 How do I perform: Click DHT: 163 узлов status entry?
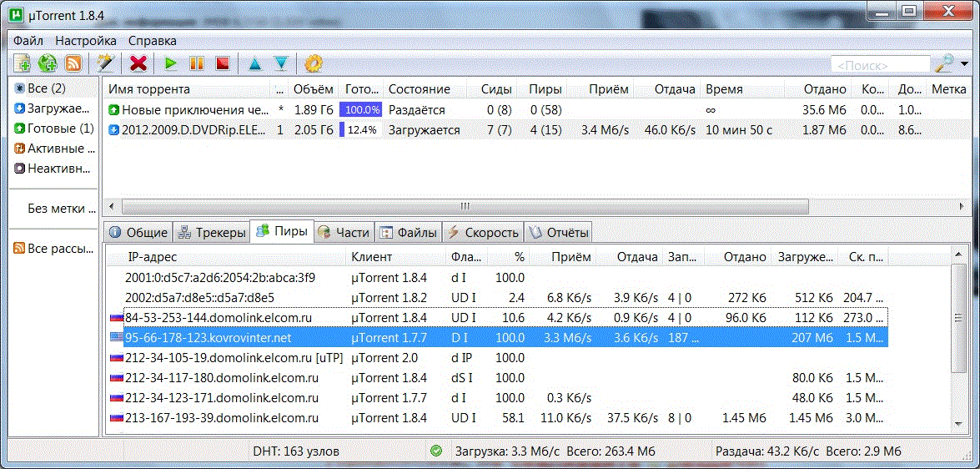[x=295, y=451]
